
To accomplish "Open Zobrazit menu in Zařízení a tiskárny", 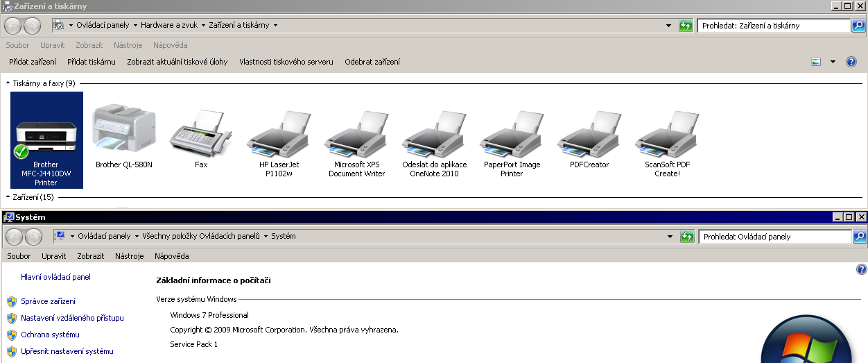I will 89,45.
